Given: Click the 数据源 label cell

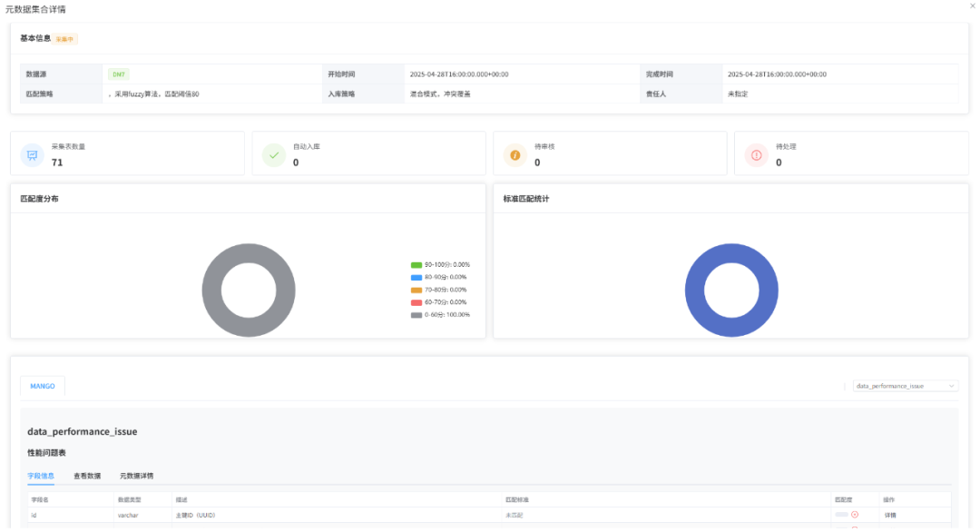Looking at the screenshot, I should (x=62, y=74).
